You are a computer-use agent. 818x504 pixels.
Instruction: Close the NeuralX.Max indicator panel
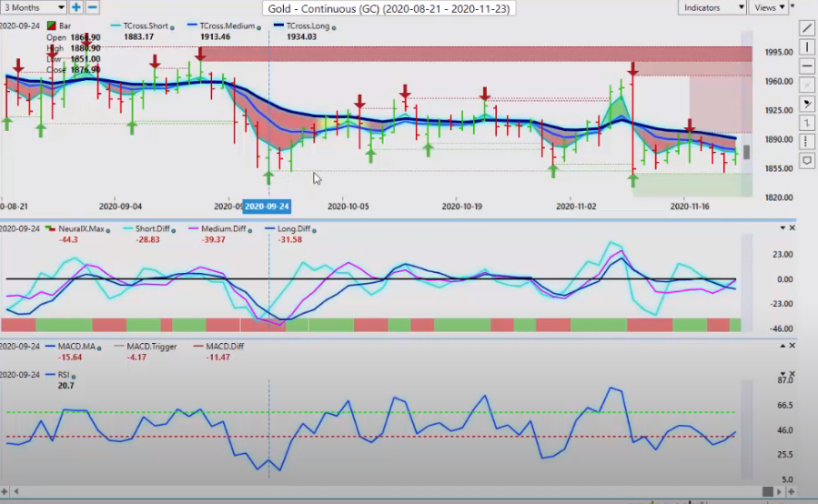792,228
